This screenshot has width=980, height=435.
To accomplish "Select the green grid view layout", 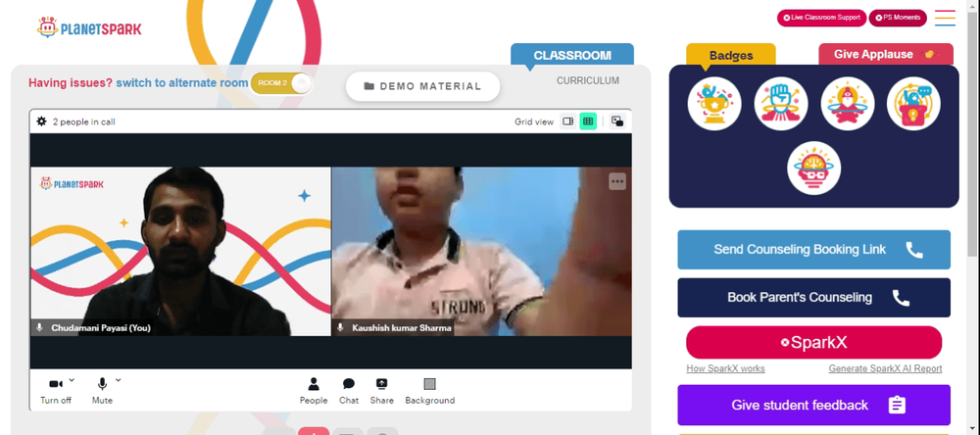I will pos(588,121).
